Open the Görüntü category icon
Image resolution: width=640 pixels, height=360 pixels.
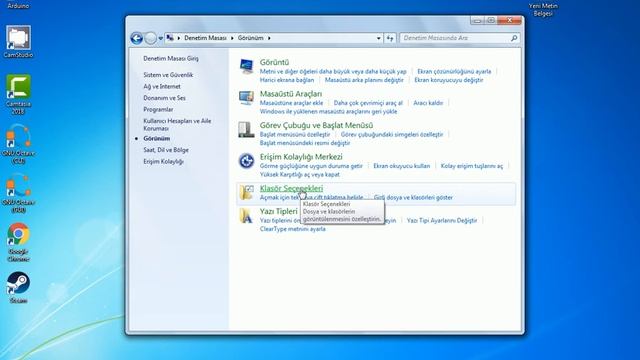click(x=246, y=66)
